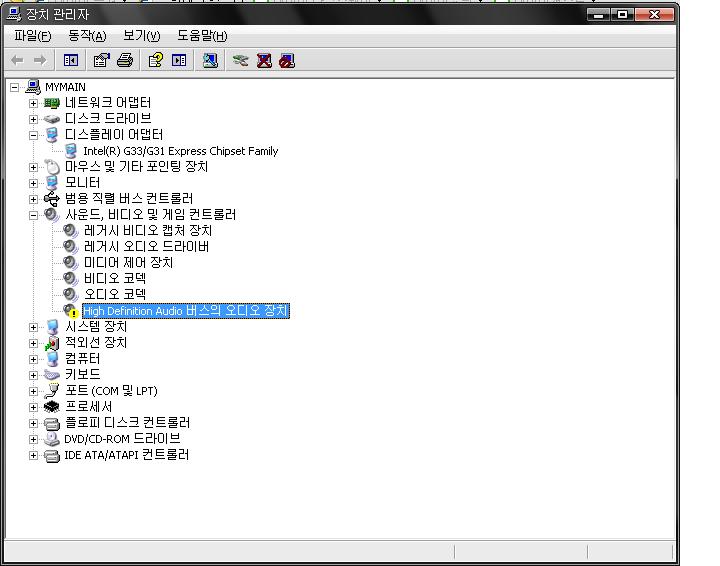This screenshot has width=720, height=566.
Task: Select 레거시 오디오 드라이버
Action: tap(146, 247)
